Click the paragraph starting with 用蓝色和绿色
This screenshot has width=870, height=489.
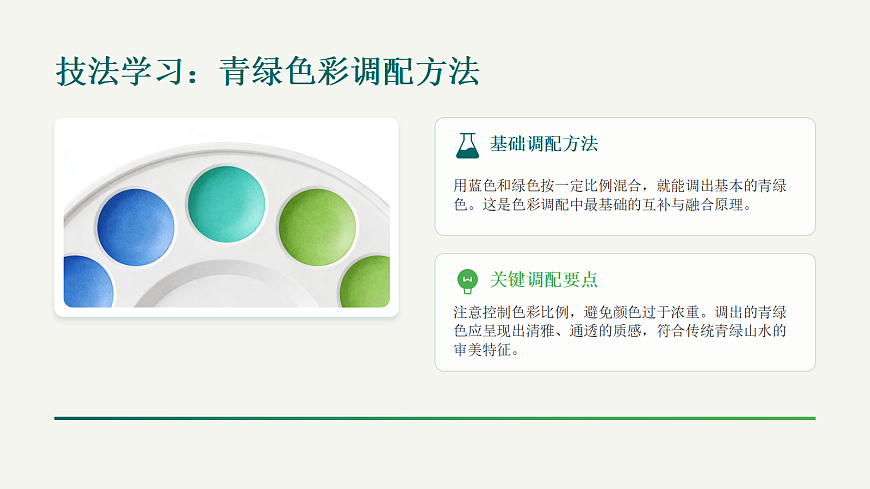click(x=620, y=195)
